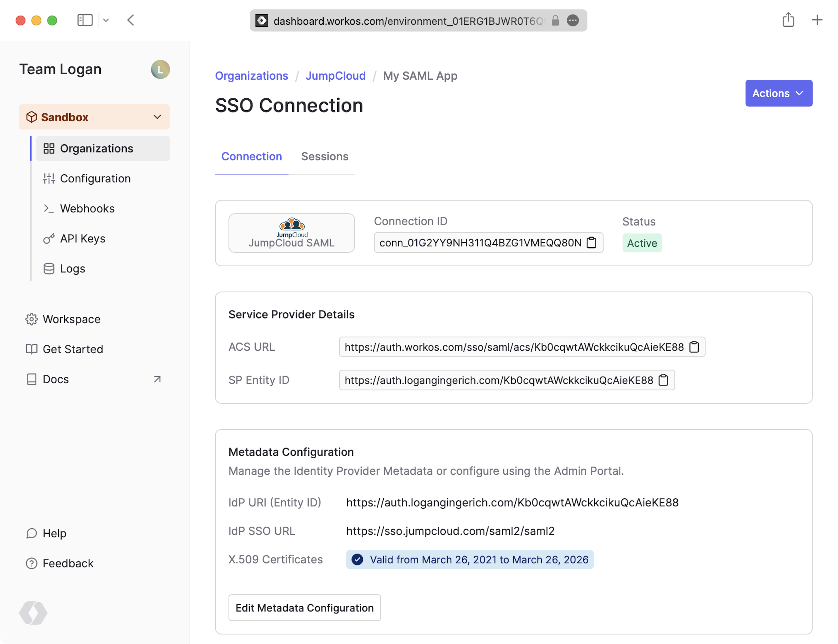838x644 pixels.
Task: Copy the Connection ID to clipboard
Action: click(x=591, y=243)
